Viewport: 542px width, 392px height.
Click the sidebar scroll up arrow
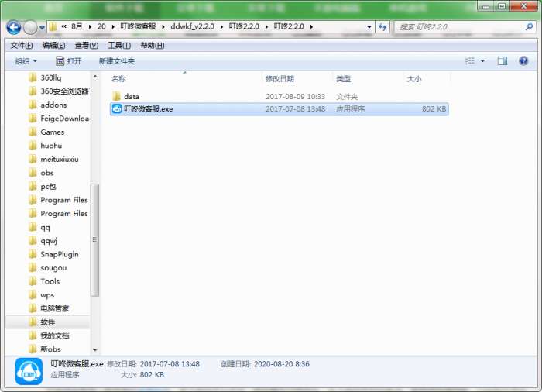95,77
